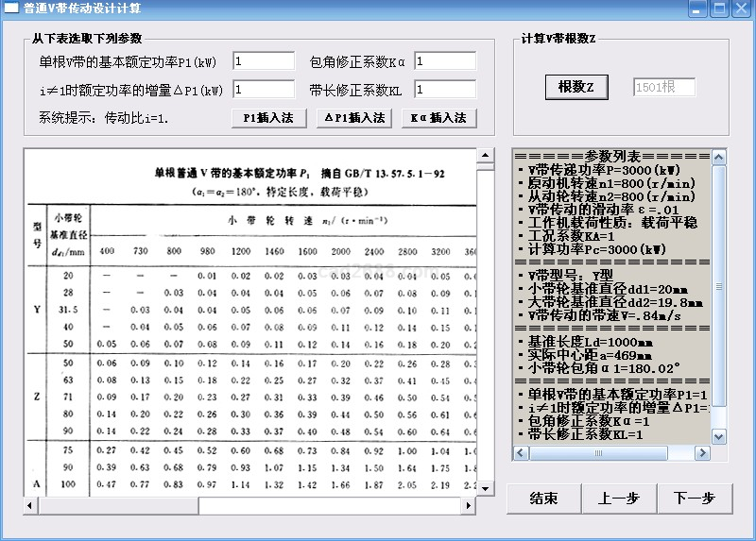Focus the 基本额定功率P1(kW) input field
The image size is (756, 541).
tap(264, 61)
